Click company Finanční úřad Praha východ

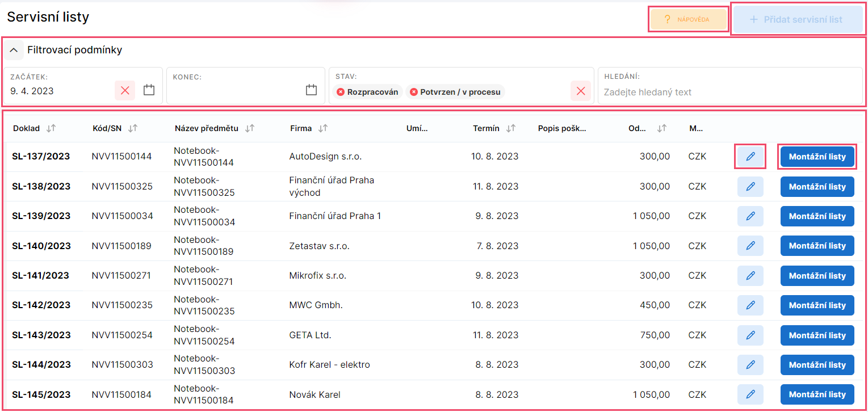coord(332,187)
